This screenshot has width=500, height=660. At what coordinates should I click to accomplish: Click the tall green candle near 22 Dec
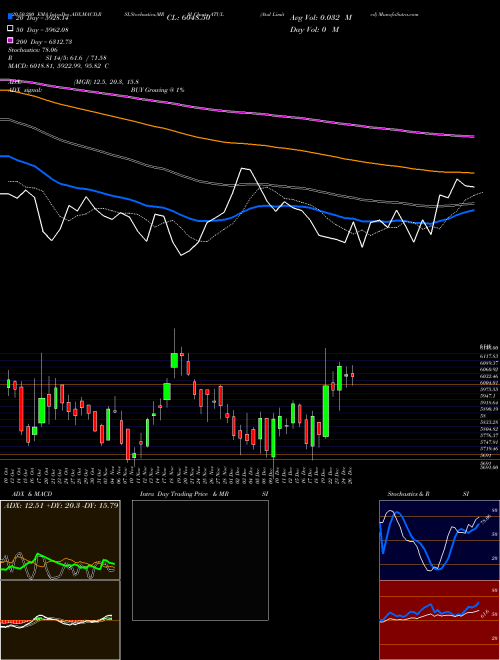(326, 411)
